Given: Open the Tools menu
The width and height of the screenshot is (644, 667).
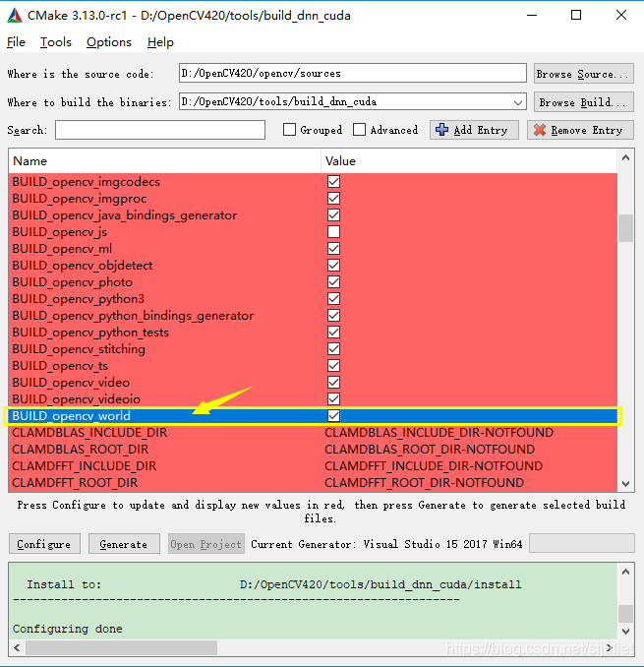Looking at the screenshot, I should (x=56, y=42).
